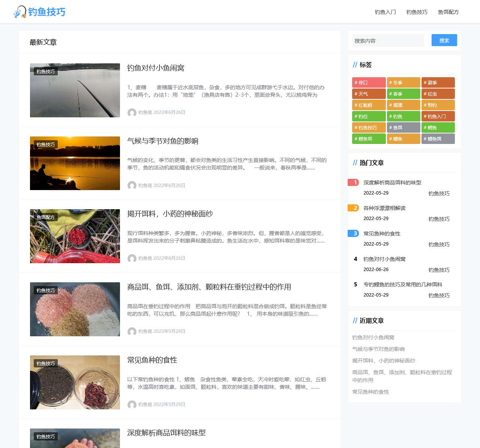This screenshot has height=448, width=480.
Task: Select the 野钓 tag
Action: pyautogui.click(x=438, y=105)
